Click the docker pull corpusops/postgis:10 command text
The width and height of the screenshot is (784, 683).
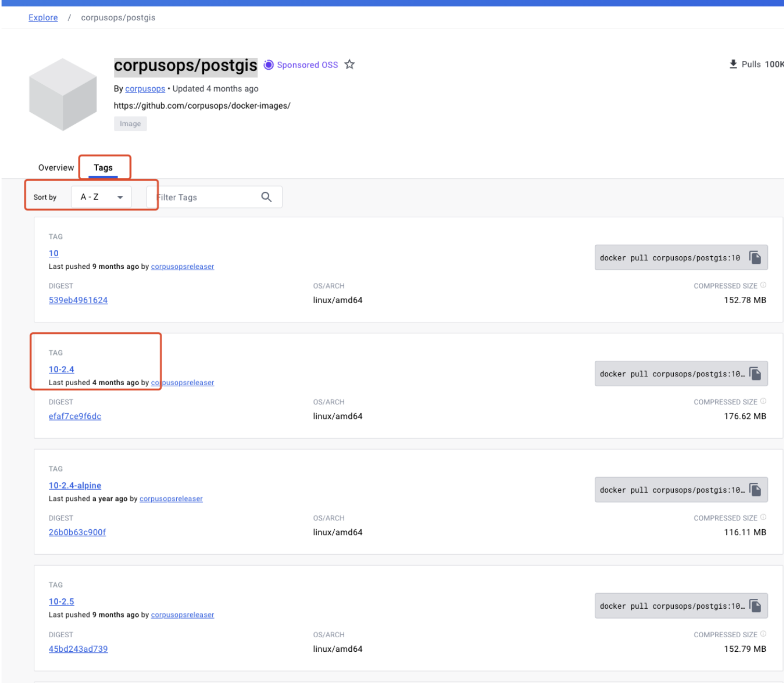click(x=670, y=258)
